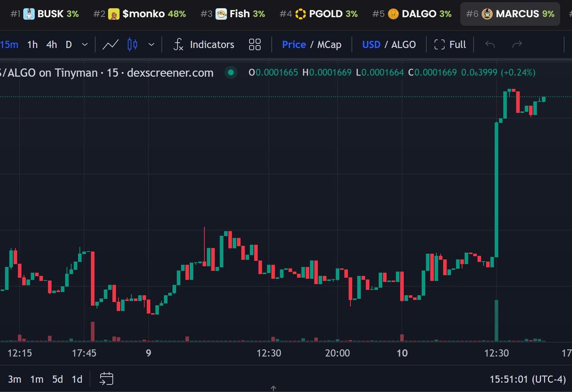Open the layout grid selector icon
Image resolution: width=572 pixels, height=392 pixels.
pos(255,45)
